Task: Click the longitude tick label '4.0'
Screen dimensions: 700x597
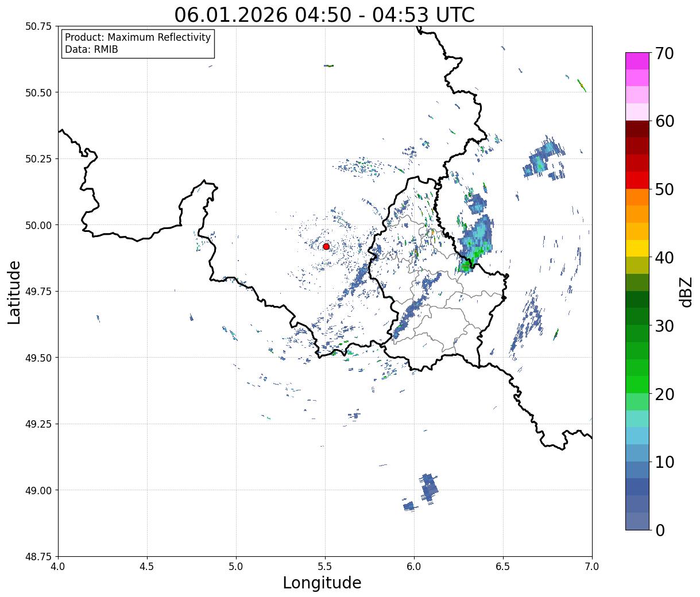Action: point(58,567)
